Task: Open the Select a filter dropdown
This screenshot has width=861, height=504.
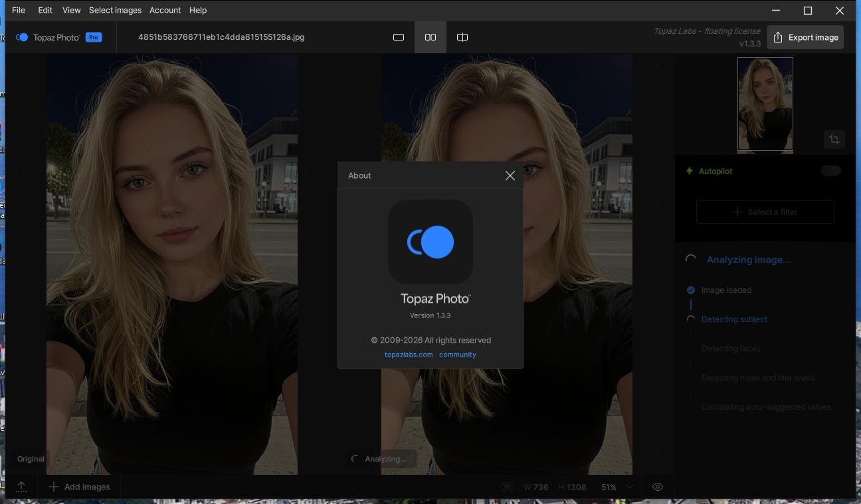Action: [765, 212]
